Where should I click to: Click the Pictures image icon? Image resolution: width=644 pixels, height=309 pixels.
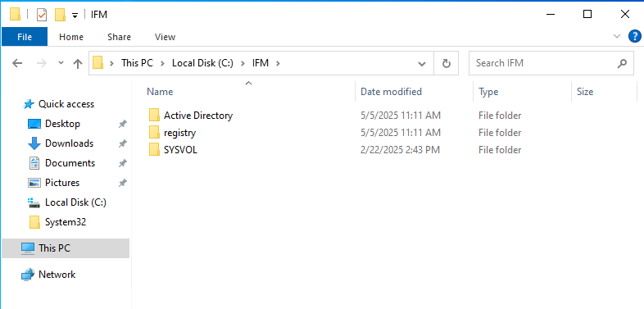(x=34, y=183)
